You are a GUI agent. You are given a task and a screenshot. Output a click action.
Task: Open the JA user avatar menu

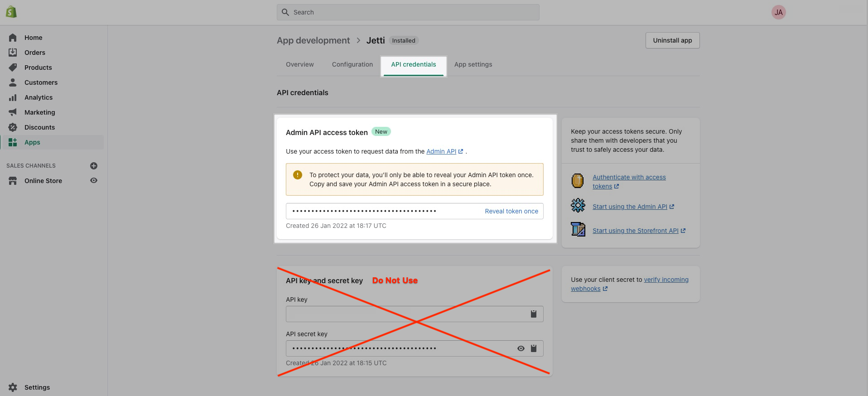[778, 12]
